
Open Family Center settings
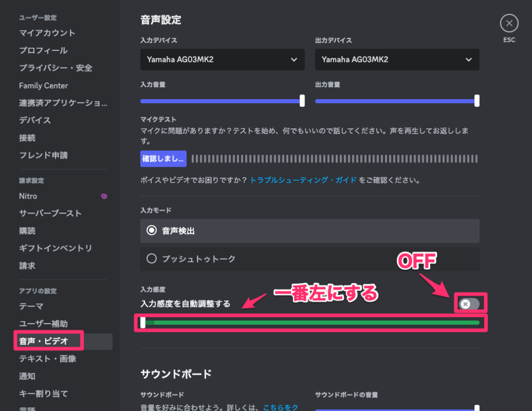43,85
